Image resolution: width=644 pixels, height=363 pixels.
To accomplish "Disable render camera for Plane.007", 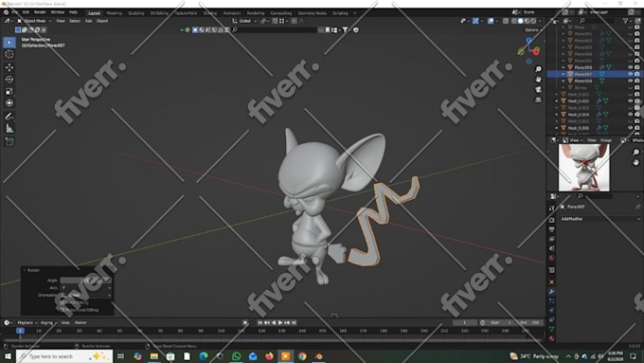I will coord(637,74).
